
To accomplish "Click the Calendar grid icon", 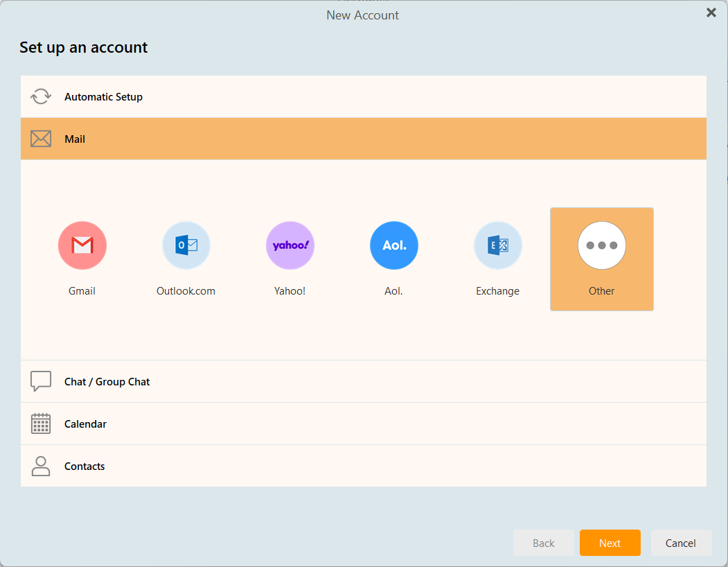I will pyautogui.click(x=41, y=424).
